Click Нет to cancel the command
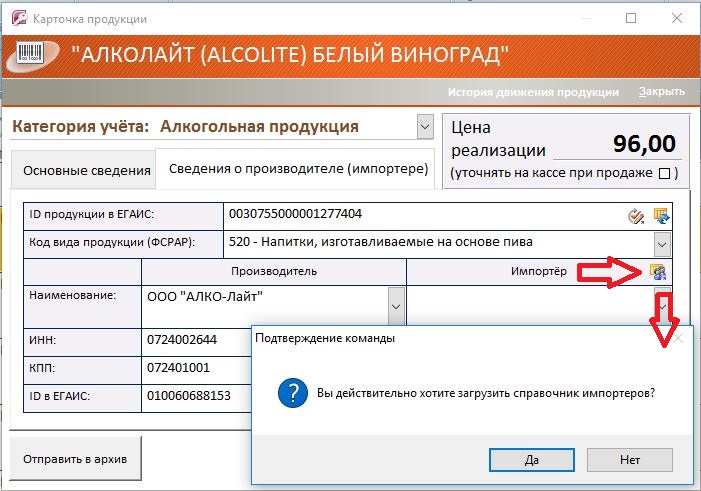Image resolution: width=701 pixels, height=491 pixels. 629,460
